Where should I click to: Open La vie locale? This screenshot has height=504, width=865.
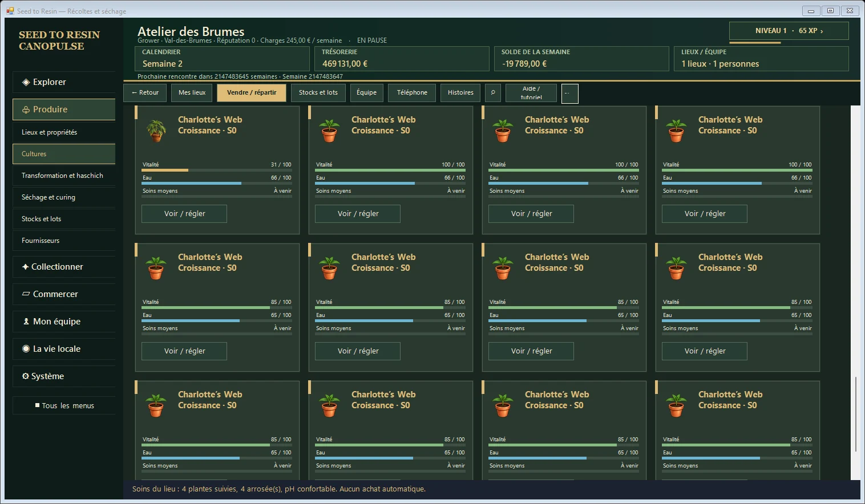64,349
